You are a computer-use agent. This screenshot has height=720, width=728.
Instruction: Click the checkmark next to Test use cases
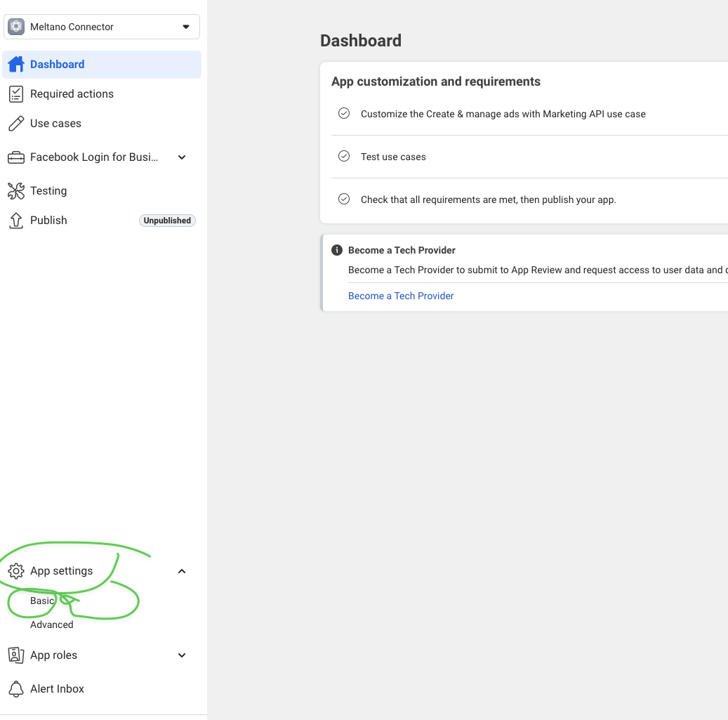point(343,156)
